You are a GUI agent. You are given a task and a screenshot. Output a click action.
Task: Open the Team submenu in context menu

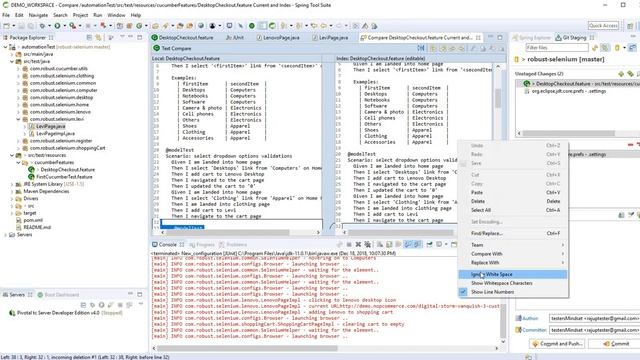pos(513,245)
